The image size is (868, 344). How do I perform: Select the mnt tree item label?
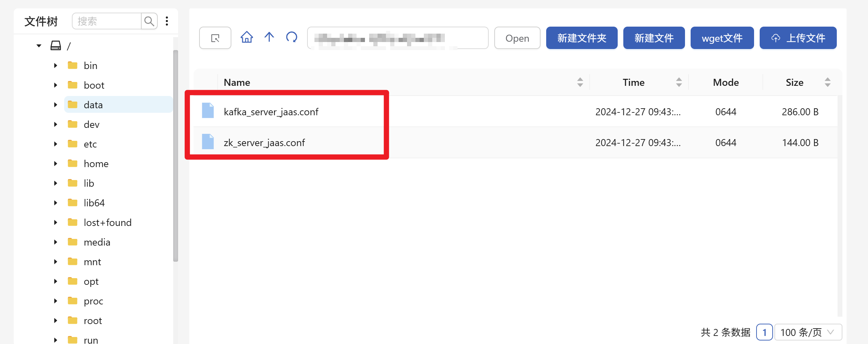93,262
